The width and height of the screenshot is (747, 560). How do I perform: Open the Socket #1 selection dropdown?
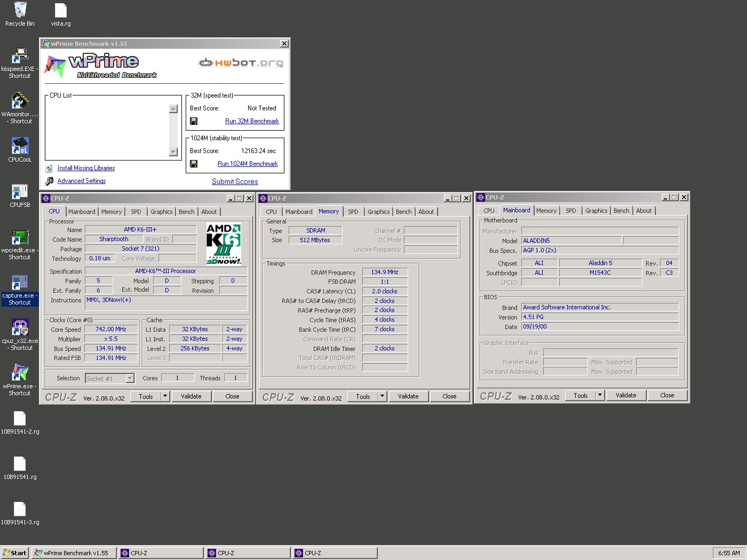[130, 378]
